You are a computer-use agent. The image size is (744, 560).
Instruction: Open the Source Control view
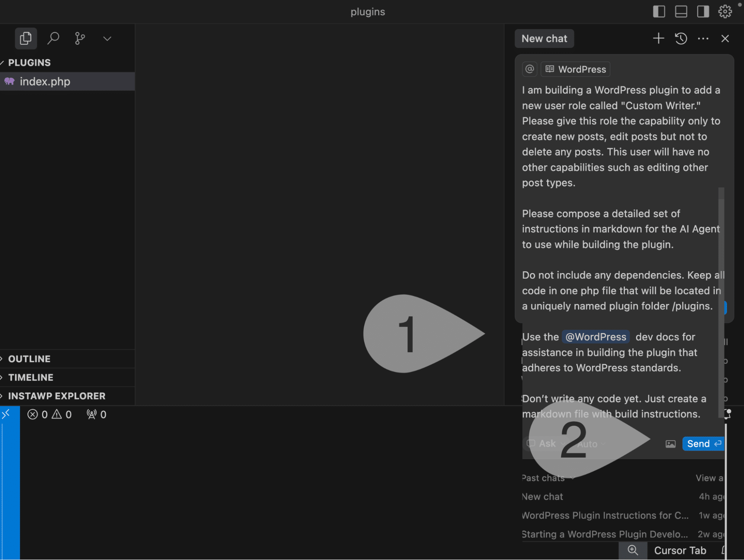click(x=80, y=38)
